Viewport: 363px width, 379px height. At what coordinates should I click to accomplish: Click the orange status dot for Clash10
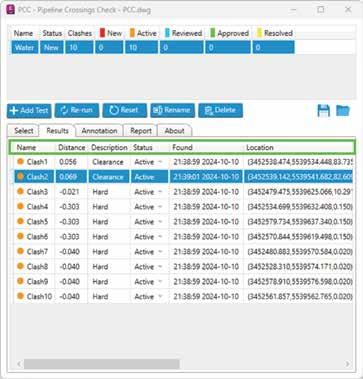click(20, 296)
